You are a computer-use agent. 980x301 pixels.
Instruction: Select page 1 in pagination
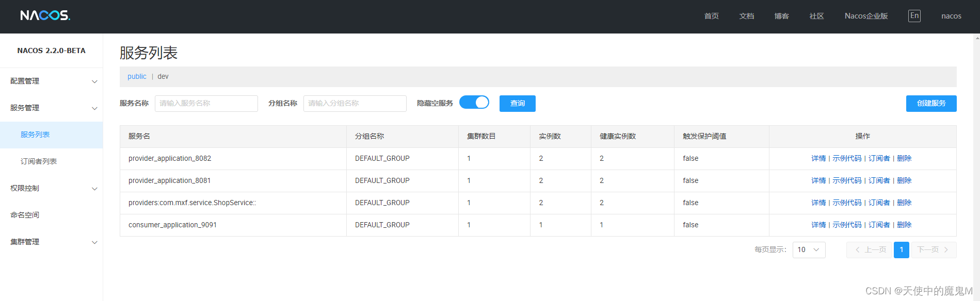[x=902, y=250]
